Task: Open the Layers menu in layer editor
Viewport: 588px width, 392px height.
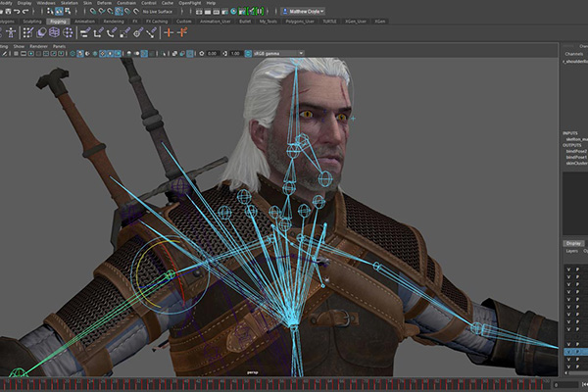Action: pos(572,251)
